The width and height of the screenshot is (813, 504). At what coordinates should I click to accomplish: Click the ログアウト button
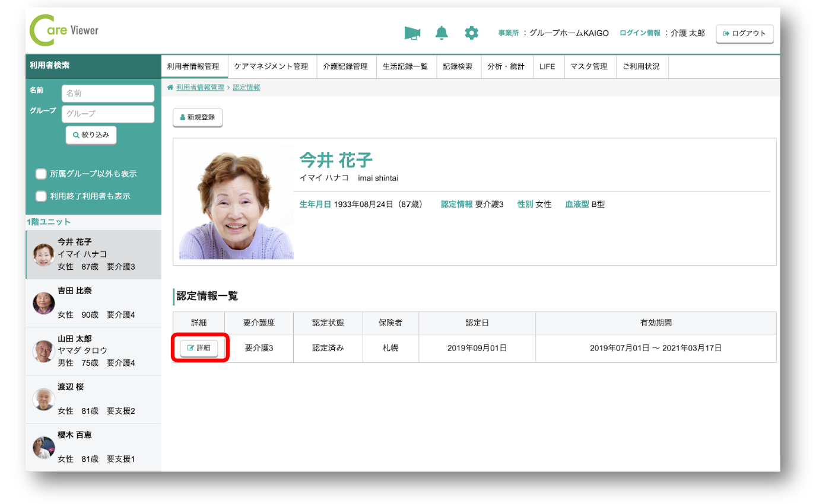[x=745, y=34]
